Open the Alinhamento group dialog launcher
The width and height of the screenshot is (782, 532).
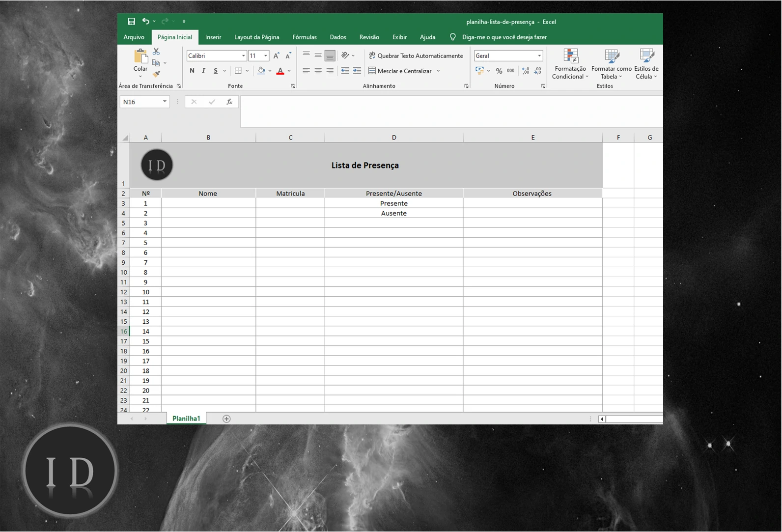tap(466, 86)
